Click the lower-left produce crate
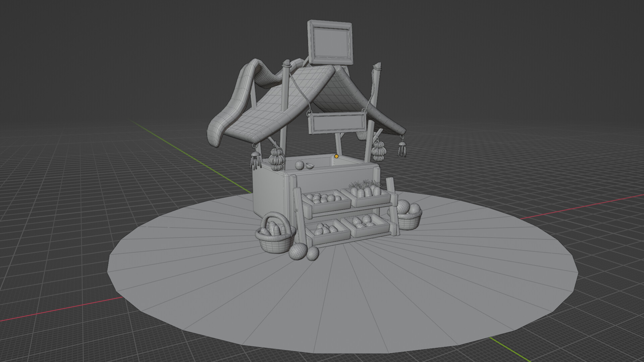Image resolution: width=644 pixels, height=362 pixels. (x=327, y=231)
